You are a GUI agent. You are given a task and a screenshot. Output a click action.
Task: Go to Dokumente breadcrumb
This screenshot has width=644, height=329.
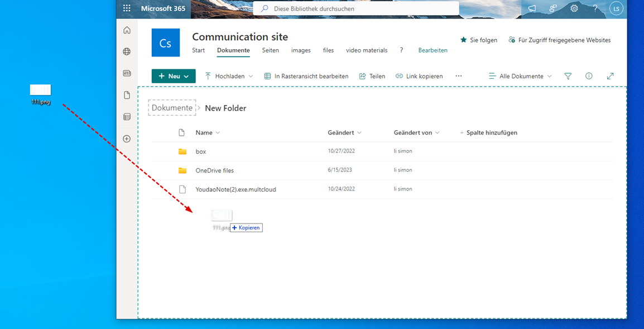coord(172,108)
